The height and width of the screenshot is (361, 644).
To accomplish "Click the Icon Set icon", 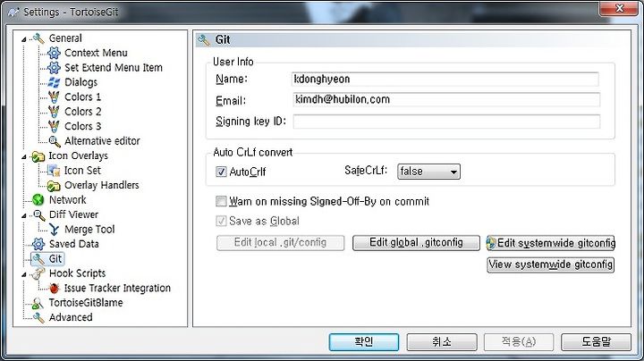I will (54, 171).
